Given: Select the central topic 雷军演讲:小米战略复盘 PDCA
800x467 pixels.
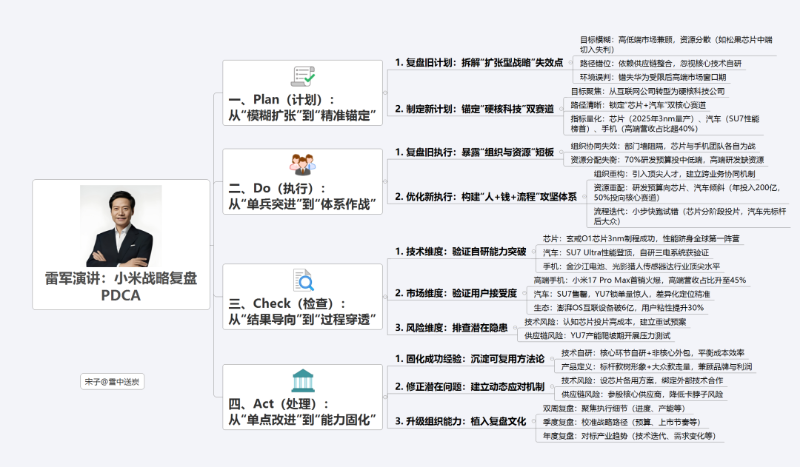Looking at the screenshot, I should [121, 244].
